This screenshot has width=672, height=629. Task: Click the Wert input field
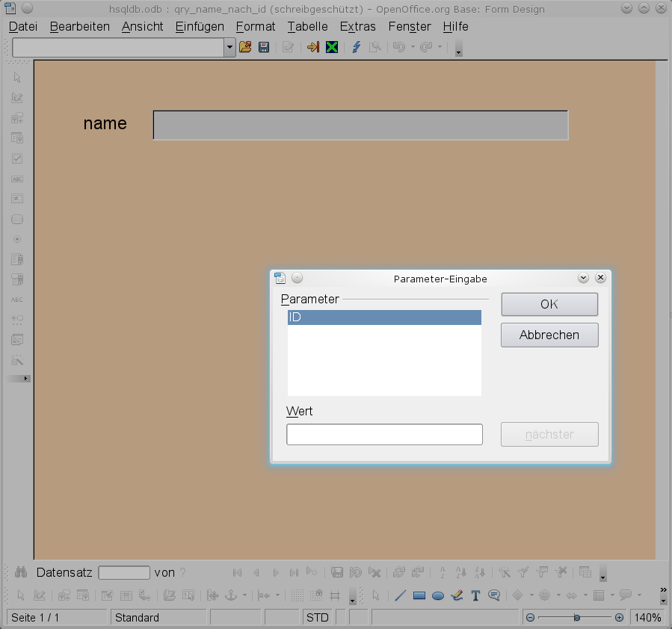pyautogui.click(x=384, y=434)
